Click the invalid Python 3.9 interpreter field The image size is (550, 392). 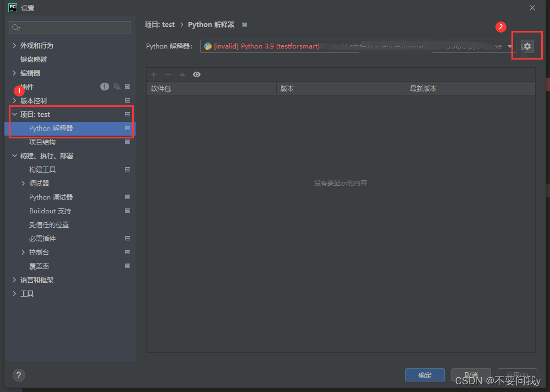click(358, 46)
